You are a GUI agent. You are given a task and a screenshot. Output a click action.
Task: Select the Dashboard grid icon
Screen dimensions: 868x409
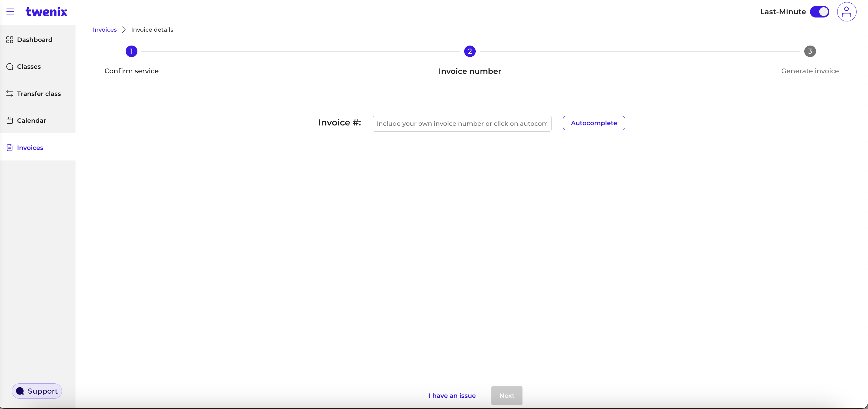point(9,40)
